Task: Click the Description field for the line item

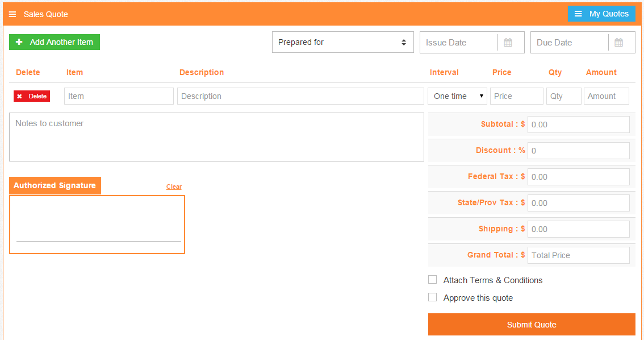Action: (x=300, y=96)
